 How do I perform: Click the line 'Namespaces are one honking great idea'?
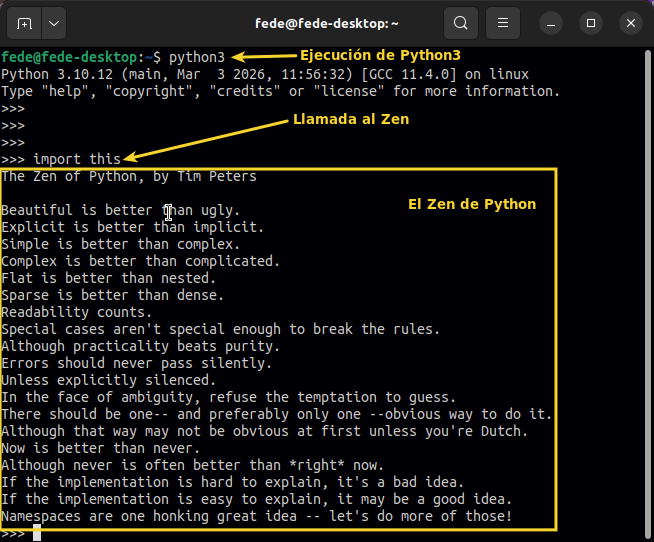tap(257, 517)
